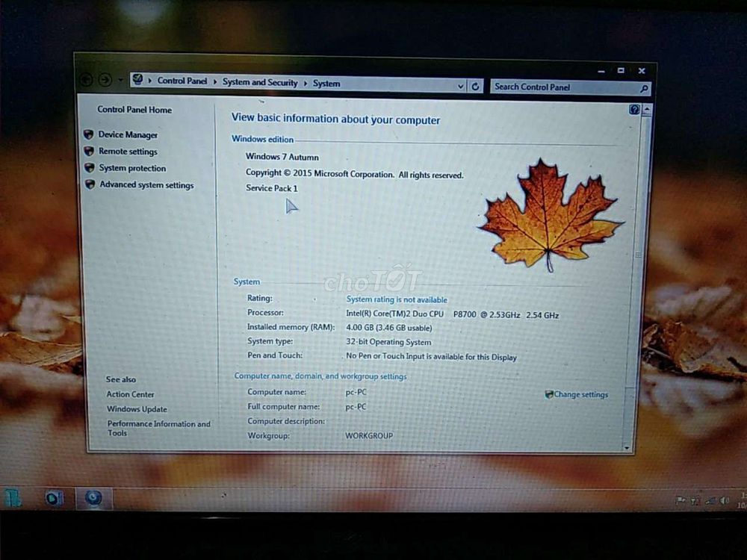The height and width of the screenshot is (560, 747).
Task: Click the maple leaf logo image
Action: tap(551, 215)
